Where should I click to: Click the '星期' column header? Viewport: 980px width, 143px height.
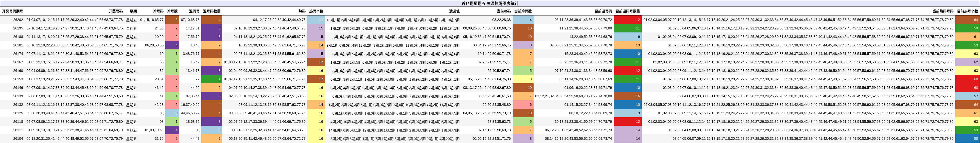pos(133,11)
